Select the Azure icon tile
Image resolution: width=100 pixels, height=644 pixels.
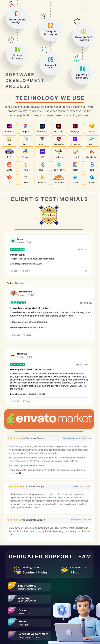coord(92,179)
